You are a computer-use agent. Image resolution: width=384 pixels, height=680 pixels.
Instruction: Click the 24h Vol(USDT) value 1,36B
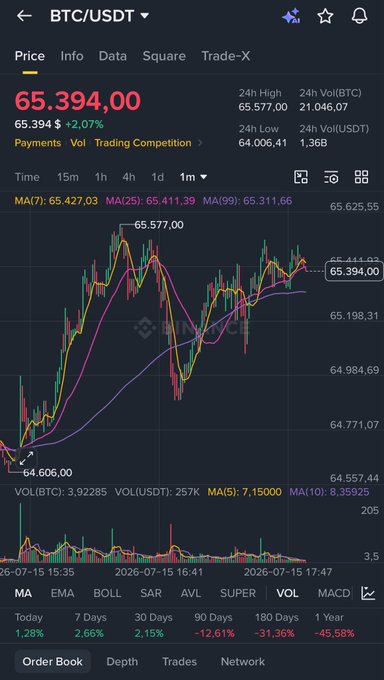pyautogui.click(x=313, y=143)
